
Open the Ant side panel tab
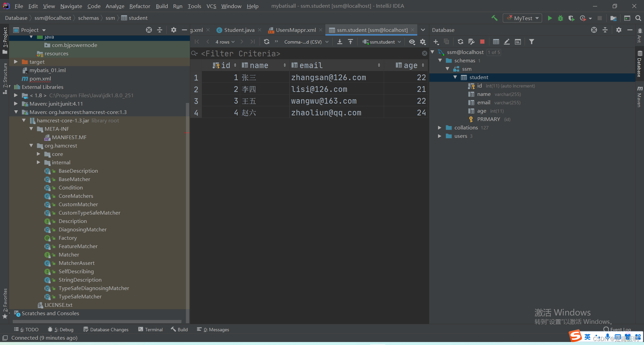tap(640, 35)
